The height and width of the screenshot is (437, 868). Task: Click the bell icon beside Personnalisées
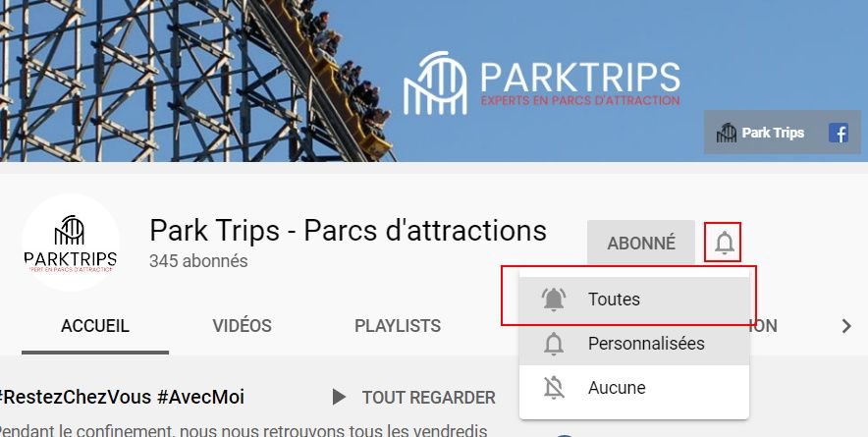554,344
